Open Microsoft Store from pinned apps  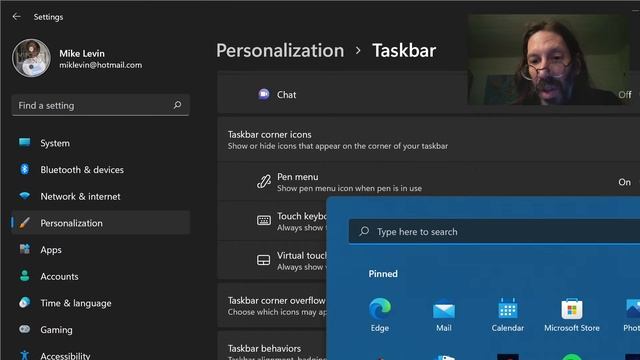coord(571,315)
